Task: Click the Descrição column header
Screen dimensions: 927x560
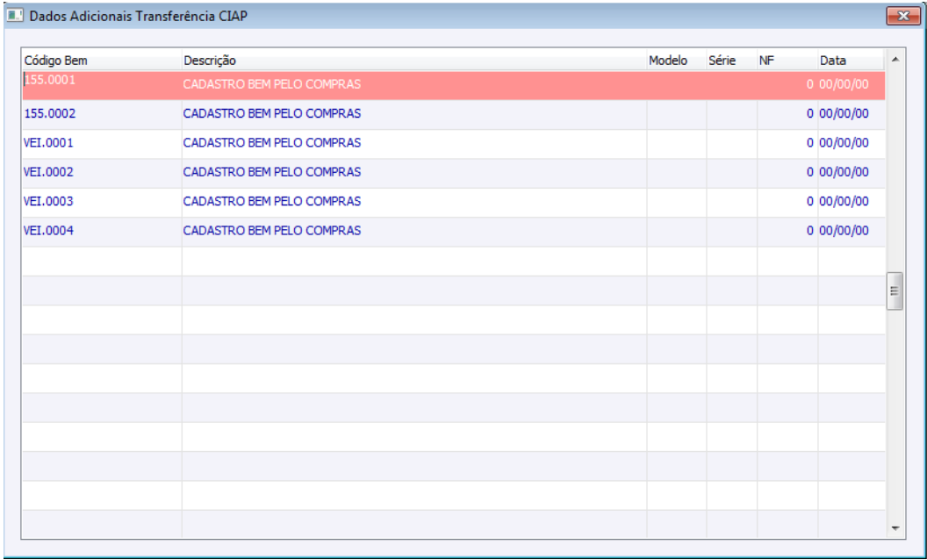Action: point(414,61)
